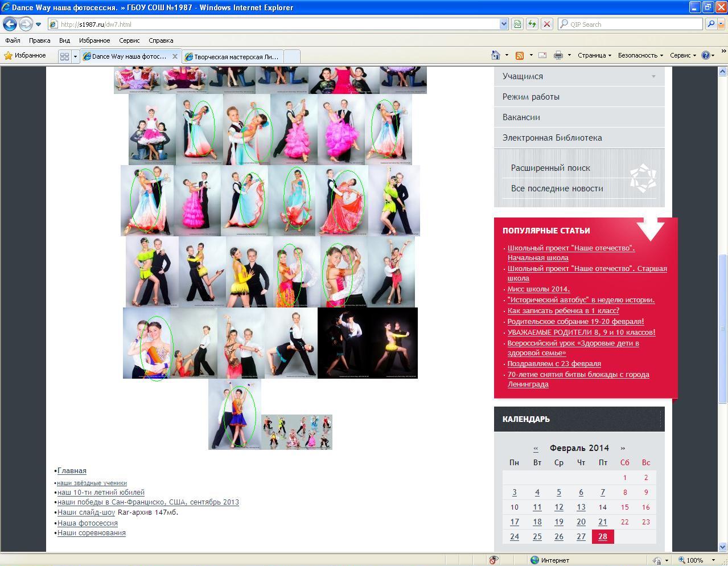Open the RSS feeds icon
The image size is (728, 566).
519,55
